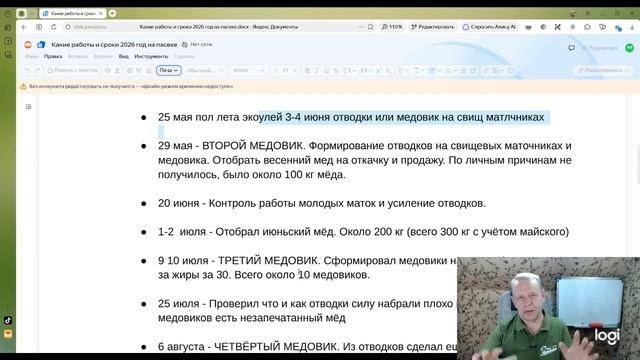Open mail icon in browser sidebar
640x360 pixels.
pos(8,334)
